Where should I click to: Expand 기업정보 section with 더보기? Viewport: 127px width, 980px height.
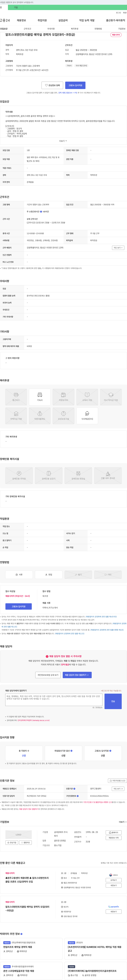tap(123, 822)
